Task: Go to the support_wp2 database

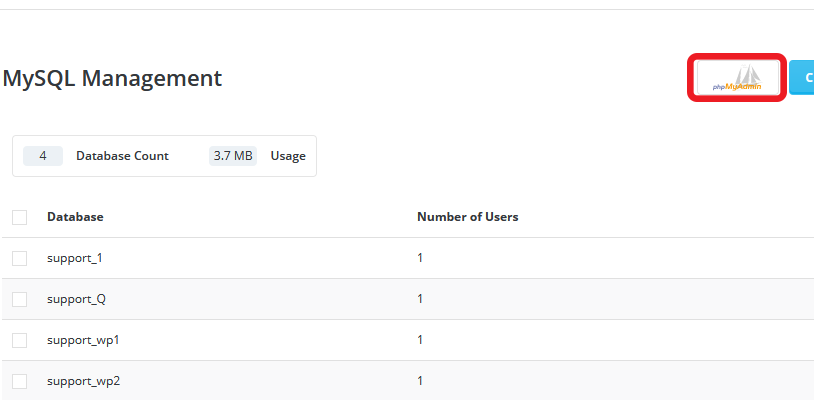Action: click(x=83, y=381)
